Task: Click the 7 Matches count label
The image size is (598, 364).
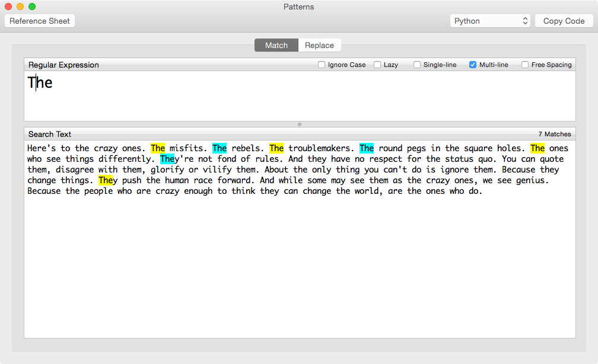Action: (555, 134)
